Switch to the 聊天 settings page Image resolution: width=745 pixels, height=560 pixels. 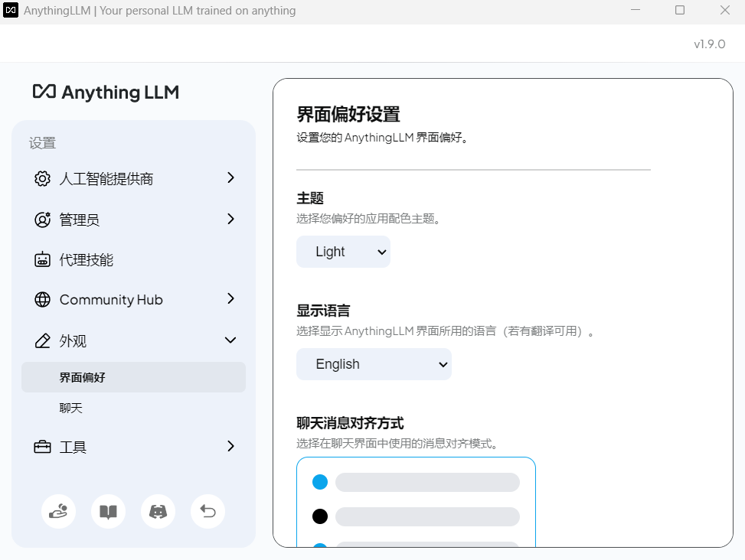click(71, 407)
